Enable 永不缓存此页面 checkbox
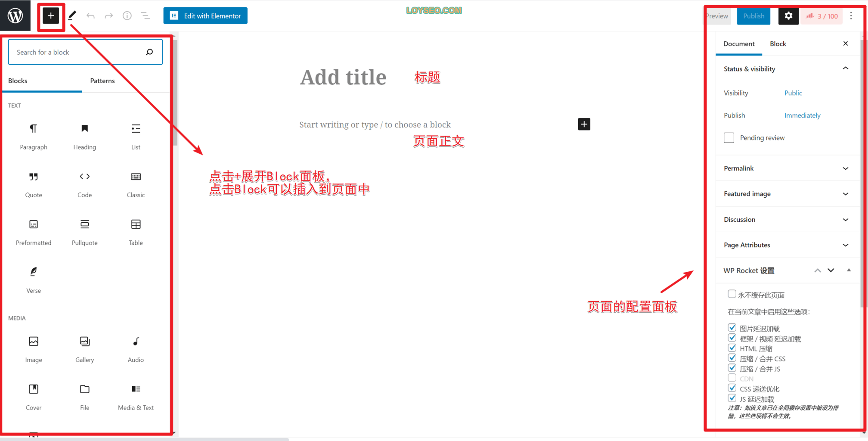 pos(732,294)
